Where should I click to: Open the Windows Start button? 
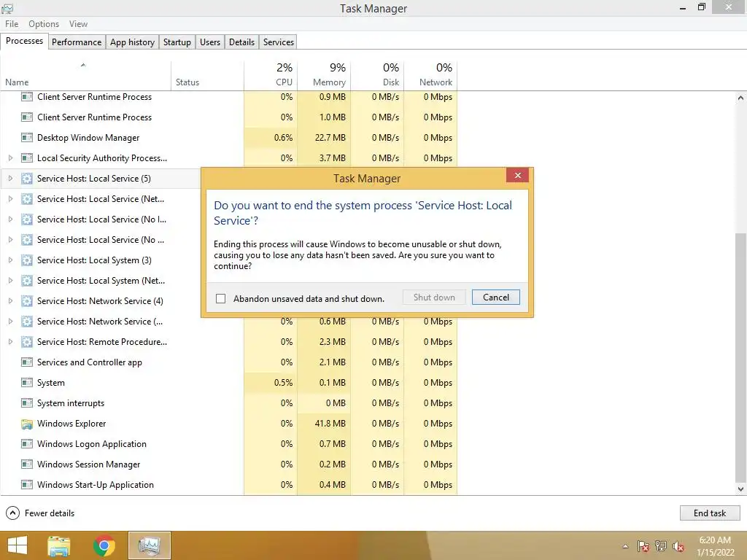pyautogui.click(x=18, y=545)
